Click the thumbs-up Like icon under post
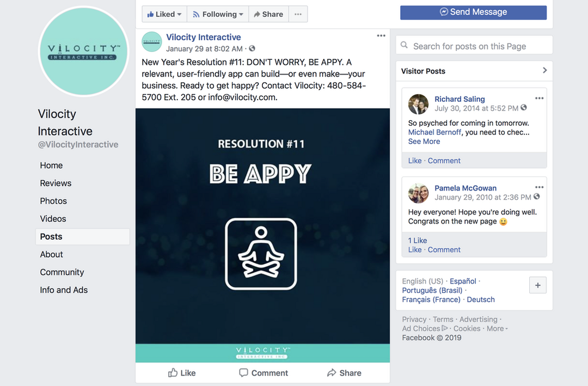 point(173,372)
